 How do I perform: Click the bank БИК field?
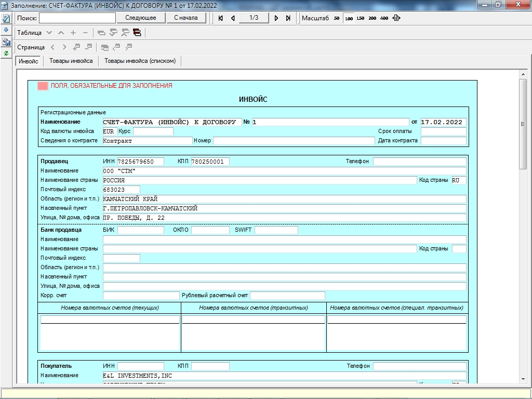(141, 230)
